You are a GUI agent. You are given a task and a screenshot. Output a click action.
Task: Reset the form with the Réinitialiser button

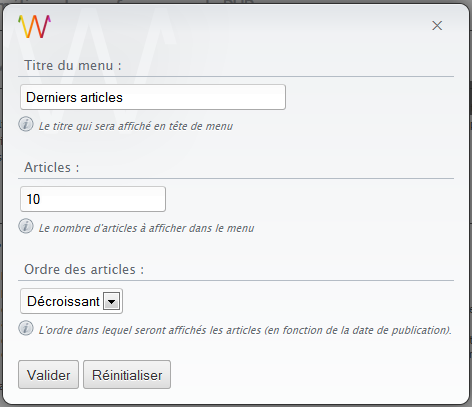[x=127, y=375]
